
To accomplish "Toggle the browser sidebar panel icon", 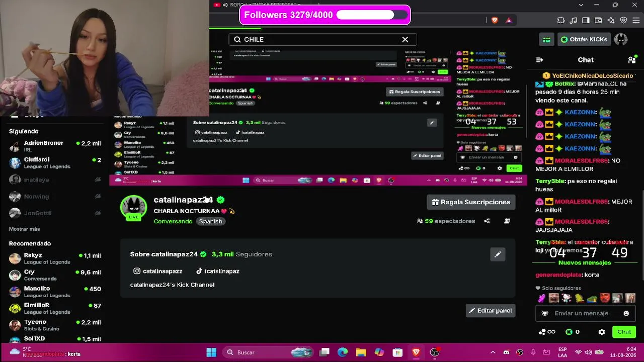I will point(586,20).
